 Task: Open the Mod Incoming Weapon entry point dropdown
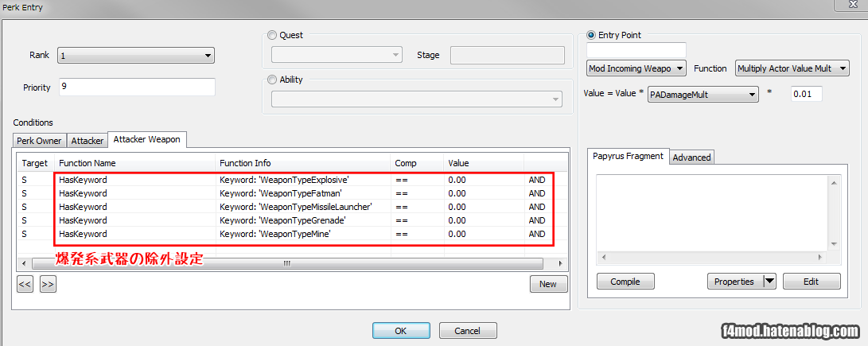pos(636,68)
